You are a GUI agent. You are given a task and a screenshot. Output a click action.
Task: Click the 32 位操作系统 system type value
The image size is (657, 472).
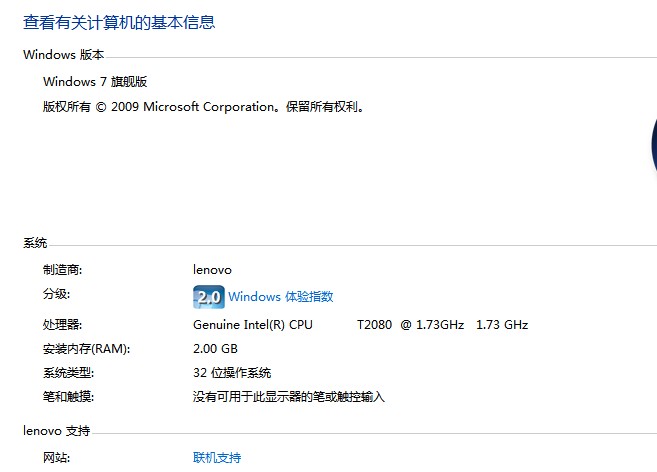232,373
